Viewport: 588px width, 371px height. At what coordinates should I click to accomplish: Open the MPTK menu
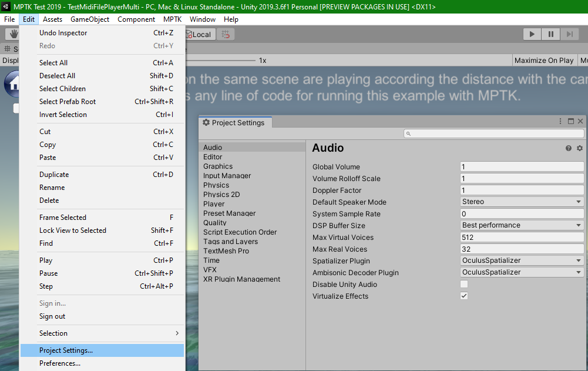tap(172, 19)
